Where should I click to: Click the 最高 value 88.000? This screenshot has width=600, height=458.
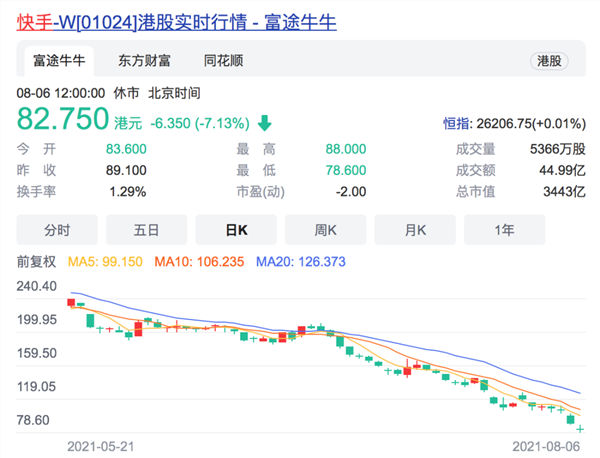click(x=346, y=149)
